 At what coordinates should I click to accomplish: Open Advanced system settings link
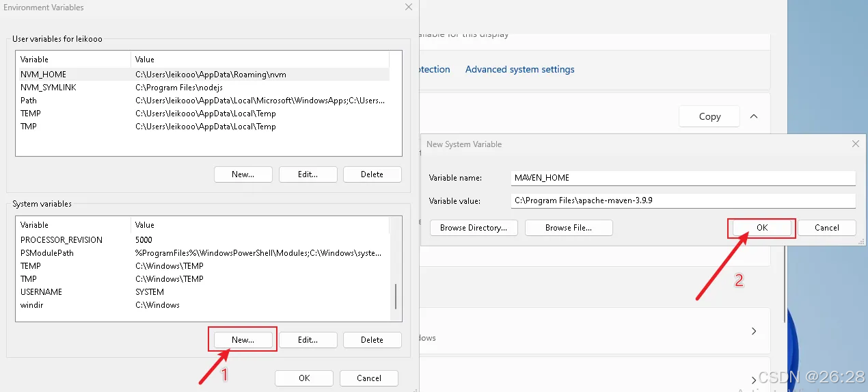(519, 69)
